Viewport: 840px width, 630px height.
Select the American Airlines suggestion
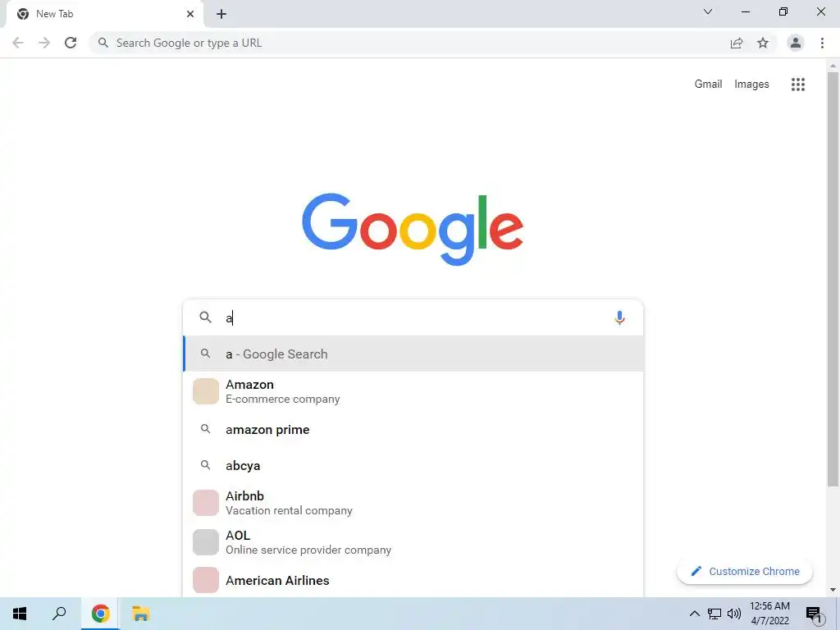413,580
